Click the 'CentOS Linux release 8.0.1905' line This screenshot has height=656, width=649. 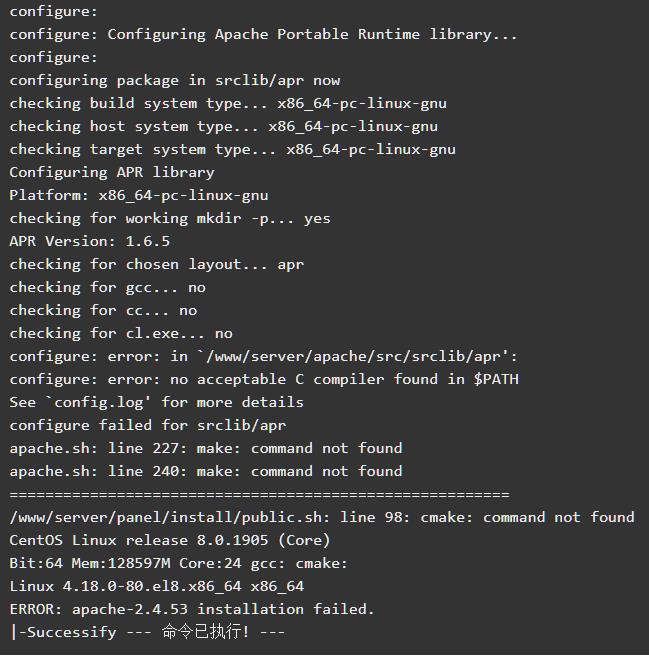pyautogui.click(x=170, y=540)
